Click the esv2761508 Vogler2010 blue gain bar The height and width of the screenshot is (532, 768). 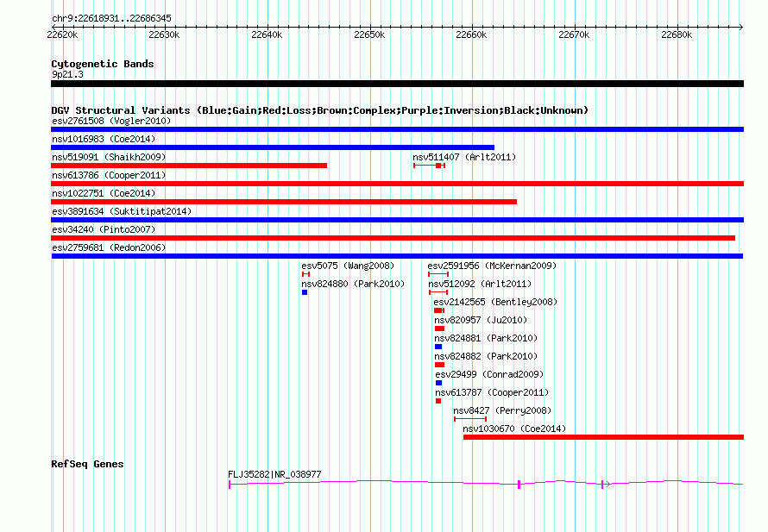(x=397, y=129)
